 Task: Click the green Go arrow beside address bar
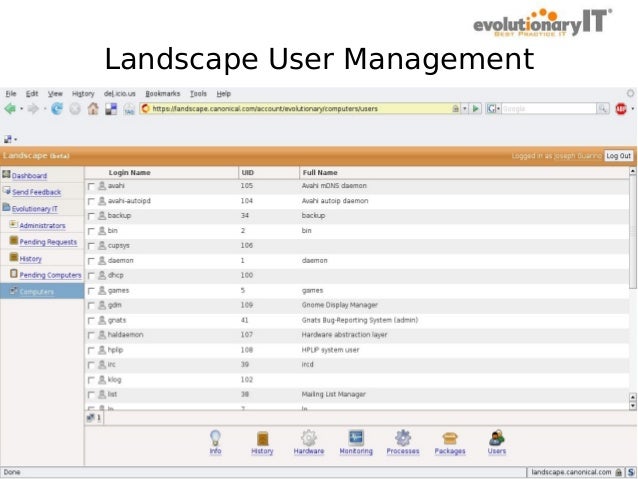(x=475, y=109)
